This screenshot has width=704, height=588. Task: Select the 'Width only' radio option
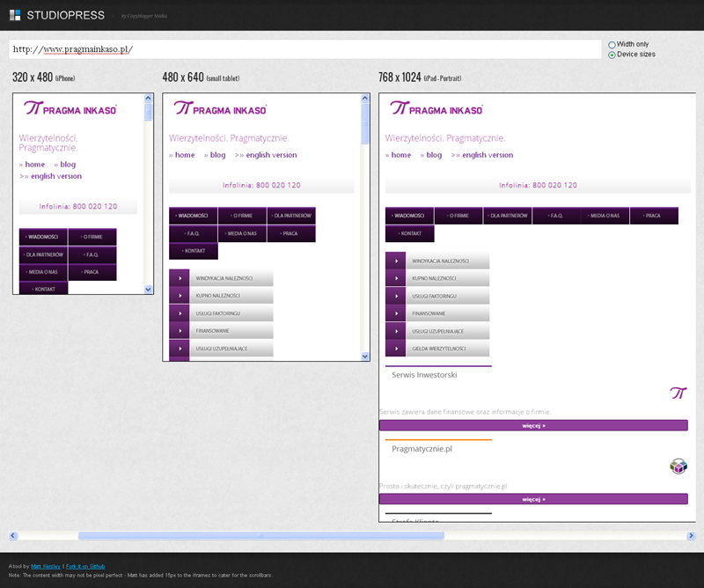[x=612, y=44]
